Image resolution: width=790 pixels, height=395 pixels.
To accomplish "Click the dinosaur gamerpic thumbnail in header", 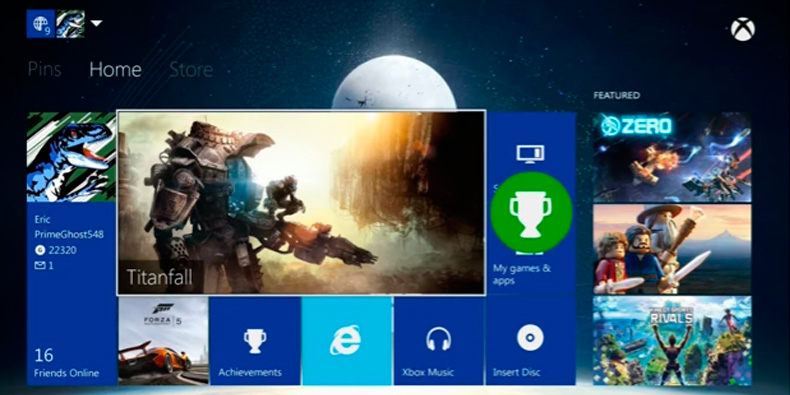I will click(x=71, y=24).
